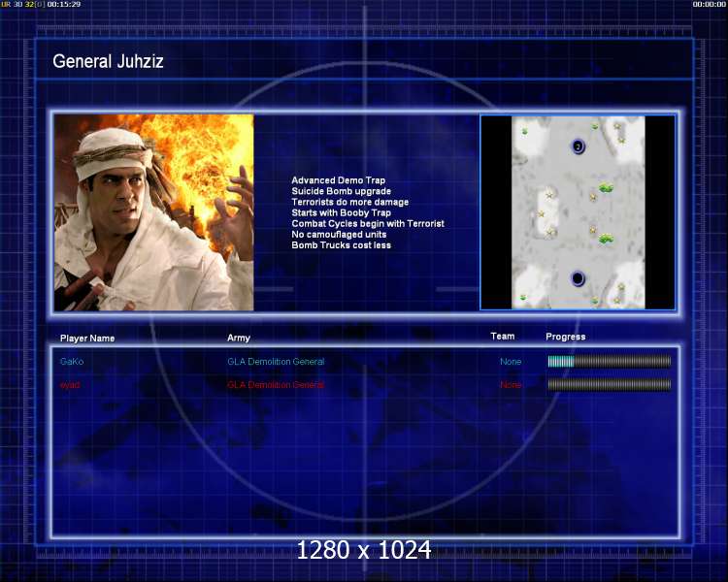Click the unnumbered start position marker on minimap
This screenshot has height=582, width=728.
tap(578, 278)
